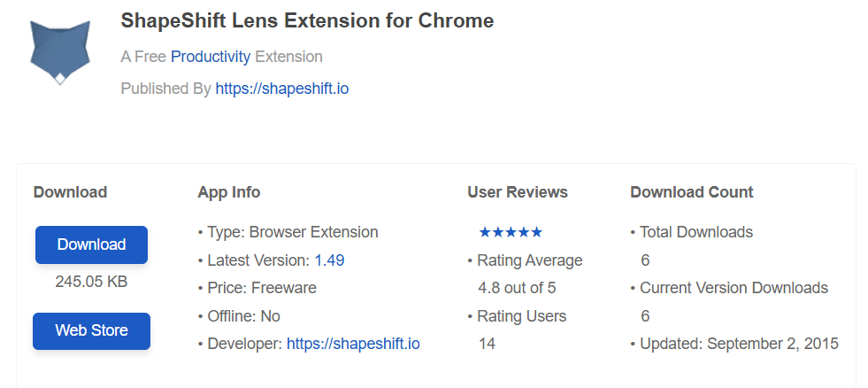Click the ShapeShift fox logo icon
Screen dimensions: 868x388
tap(60, 52)
